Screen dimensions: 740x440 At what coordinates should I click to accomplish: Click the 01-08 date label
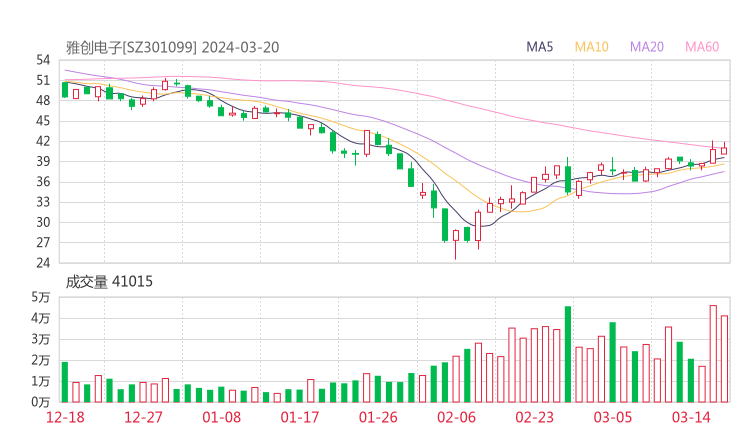(221, 417)
